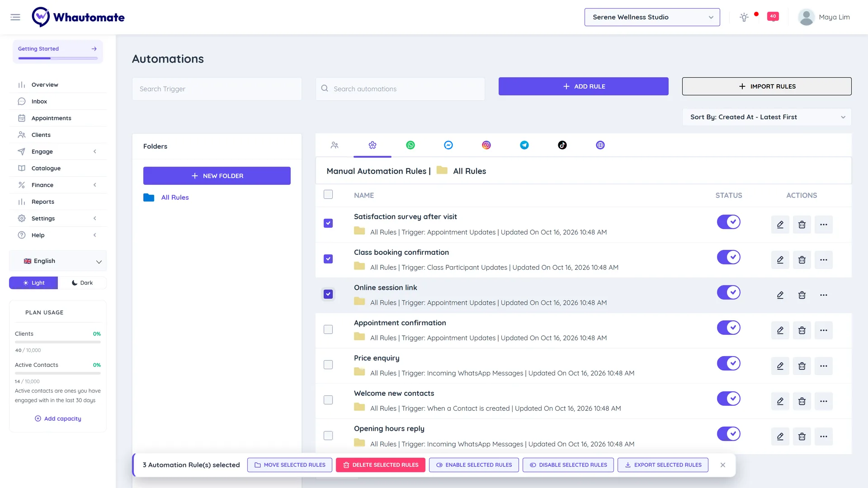
Task: Open the Sort By Created At dropdown
Action: click(767, 117)
